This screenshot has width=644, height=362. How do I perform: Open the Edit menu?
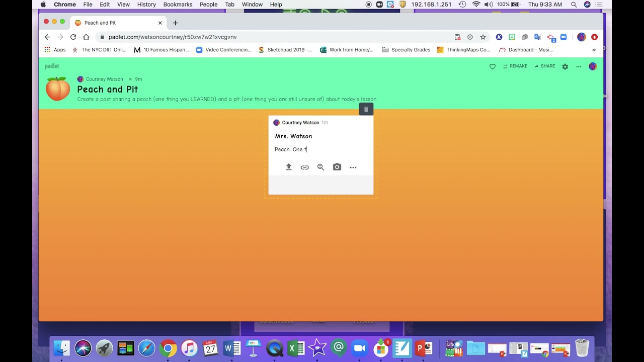105,5
